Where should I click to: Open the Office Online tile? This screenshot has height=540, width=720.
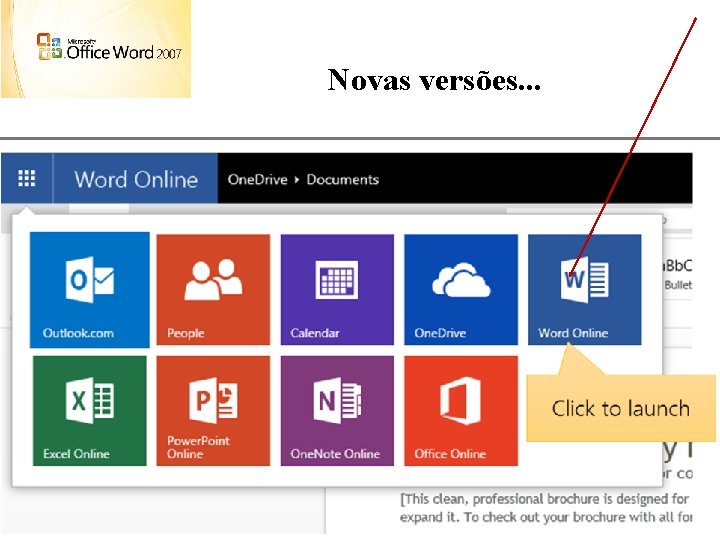pyautogui.click(x=461, y=411)
